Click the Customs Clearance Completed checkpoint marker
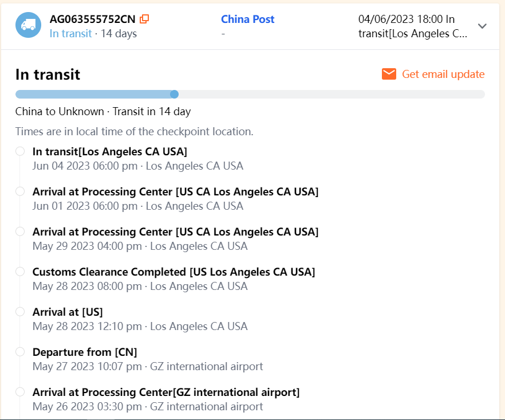505x420 pixels. click(x=20, y=272)
